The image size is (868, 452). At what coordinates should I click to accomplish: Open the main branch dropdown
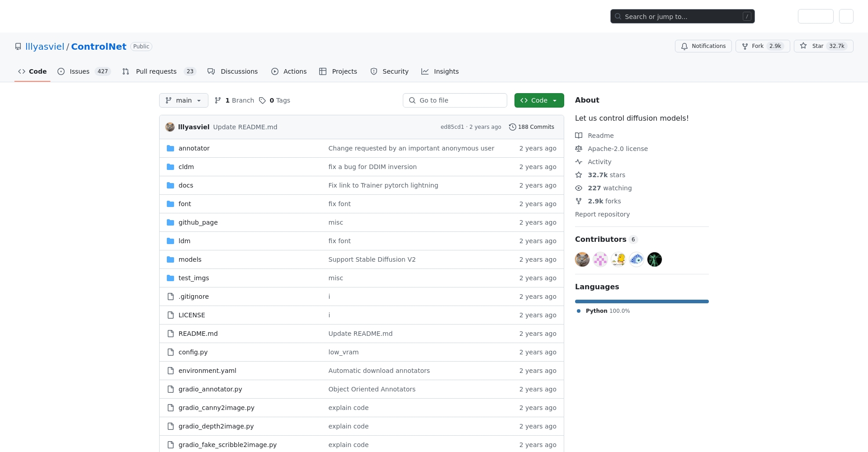[184, 100]
